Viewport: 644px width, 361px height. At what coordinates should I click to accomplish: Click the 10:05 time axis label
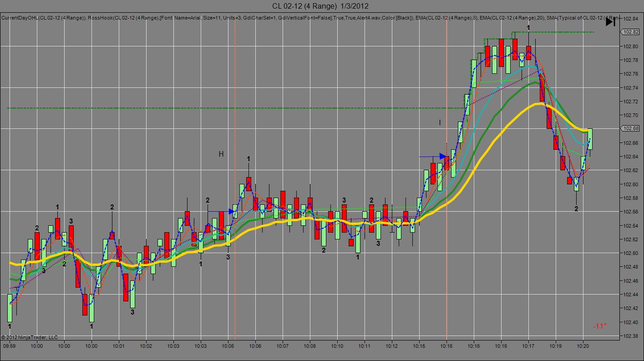click(228, 346)
